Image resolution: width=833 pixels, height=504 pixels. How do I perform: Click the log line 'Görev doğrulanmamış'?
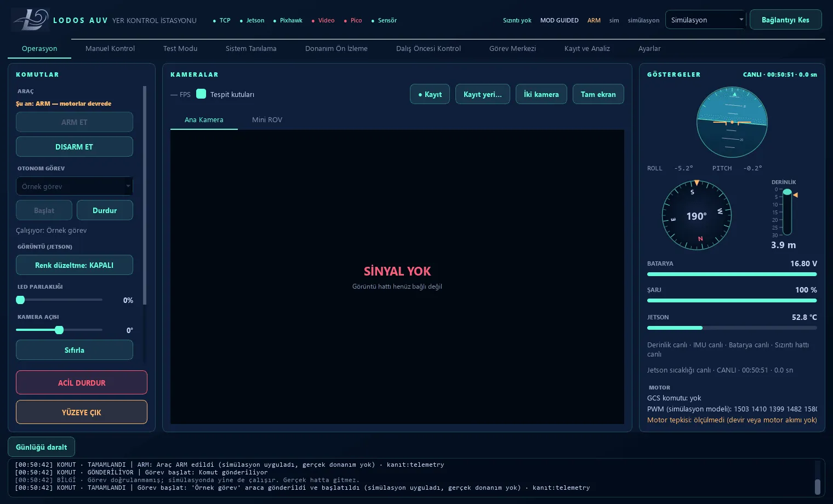(x=187, y=480)
